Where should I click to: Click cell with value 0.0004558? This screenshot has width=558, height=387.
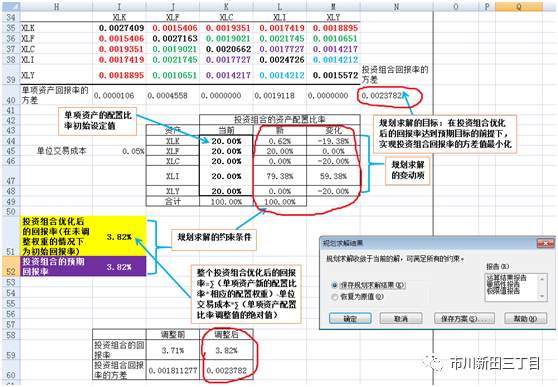click(173, 95)
